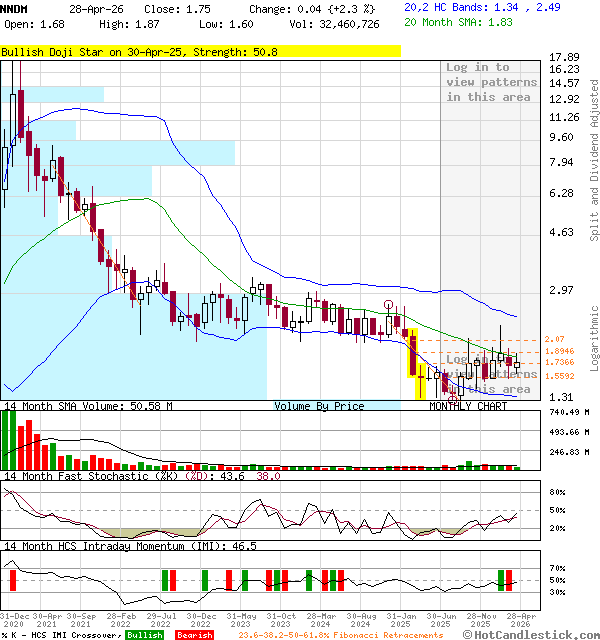Click the 2.07 Fibonacci price level
Viewport: 600px width, 640px height.
click(x=555, y=340)
